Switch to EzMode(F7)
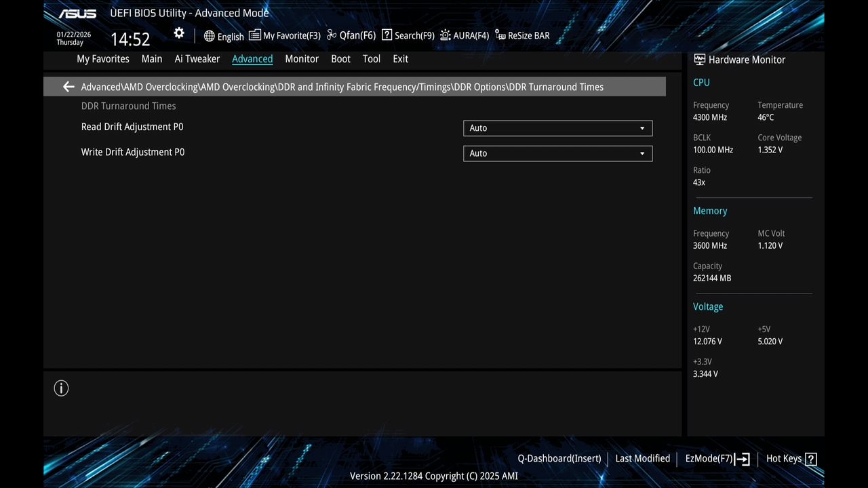 717,458
